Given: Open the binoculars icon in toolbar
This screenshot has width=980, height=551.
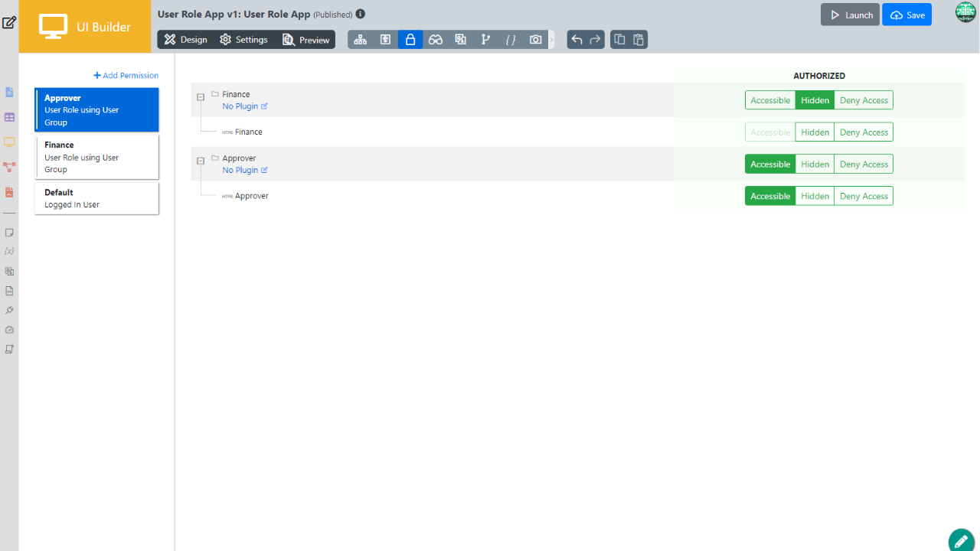Looking at the screenshot, I should tap(436, 40).
